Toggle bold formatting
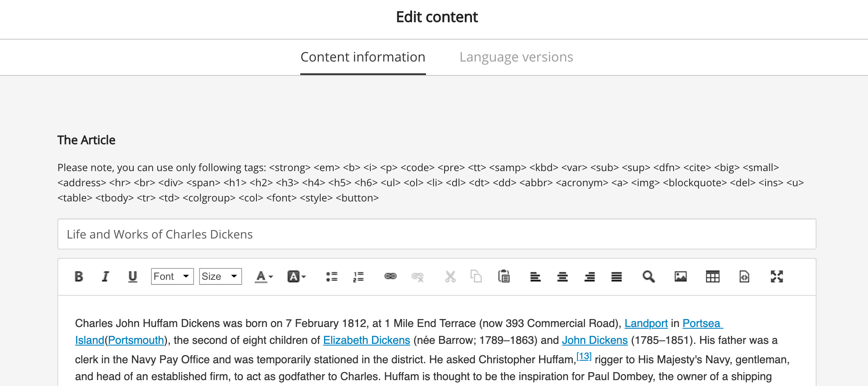Viewport: 868px width, 386px height. point(79,276)
